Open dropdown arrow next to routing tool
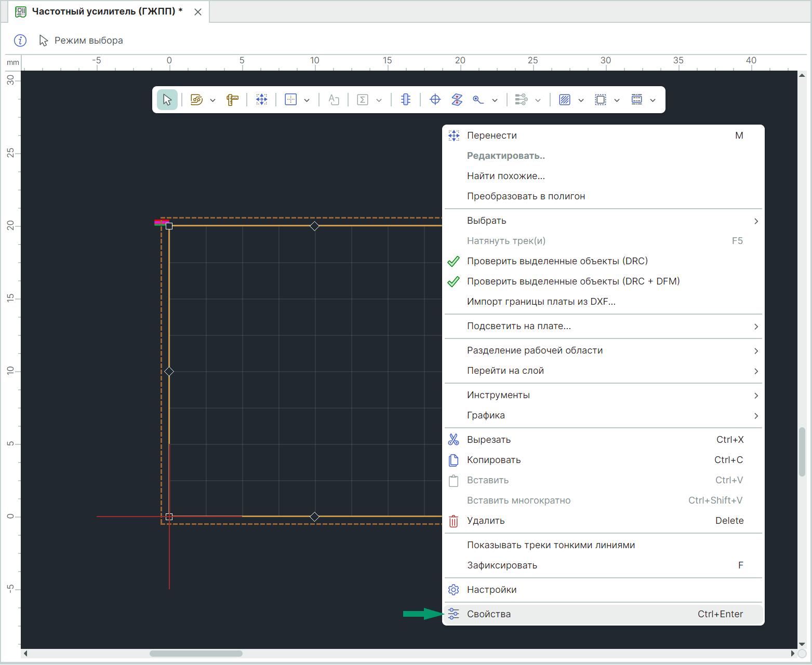This screenshot has width=812, height=665. pyautogui.click(x=212, y=100)
